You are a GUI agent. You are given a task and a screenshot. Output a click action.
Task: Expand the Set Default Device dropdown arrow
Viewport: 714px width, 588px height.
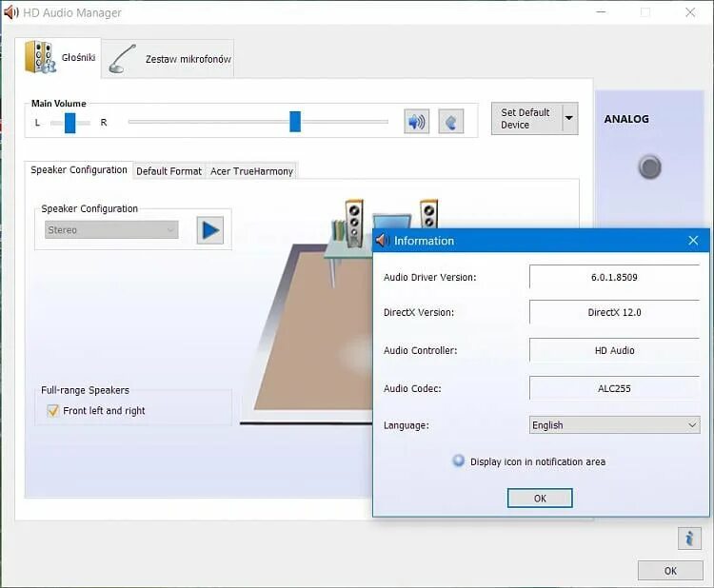(569, 118)
